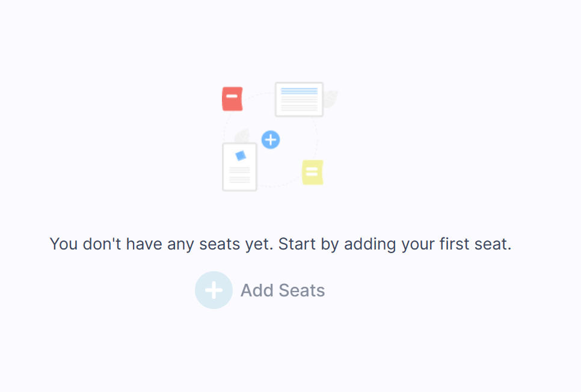Click "Start by adding your first seat" sentence
This screenshot has height=392, width=581.
(395, 244)
